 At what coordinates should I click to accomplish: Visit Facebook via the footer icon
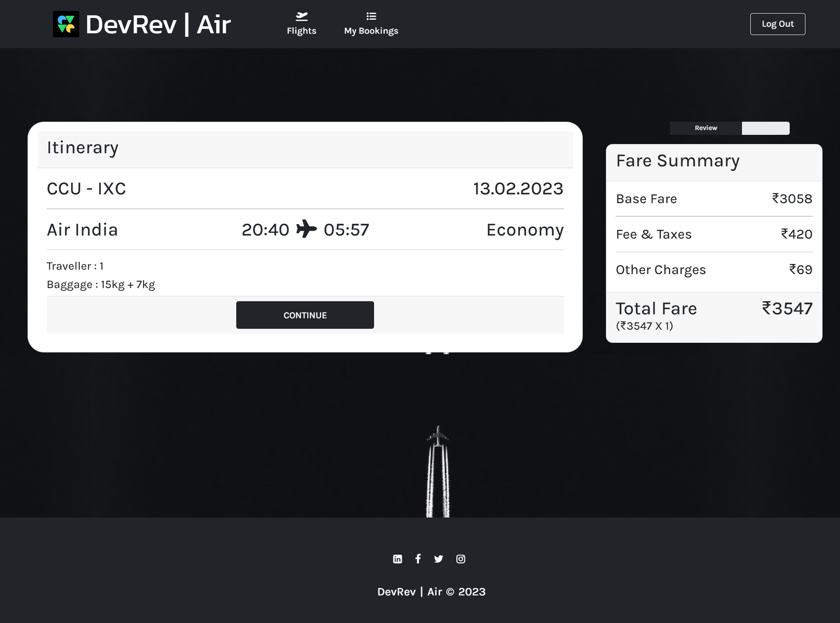(x=418, y=559)
